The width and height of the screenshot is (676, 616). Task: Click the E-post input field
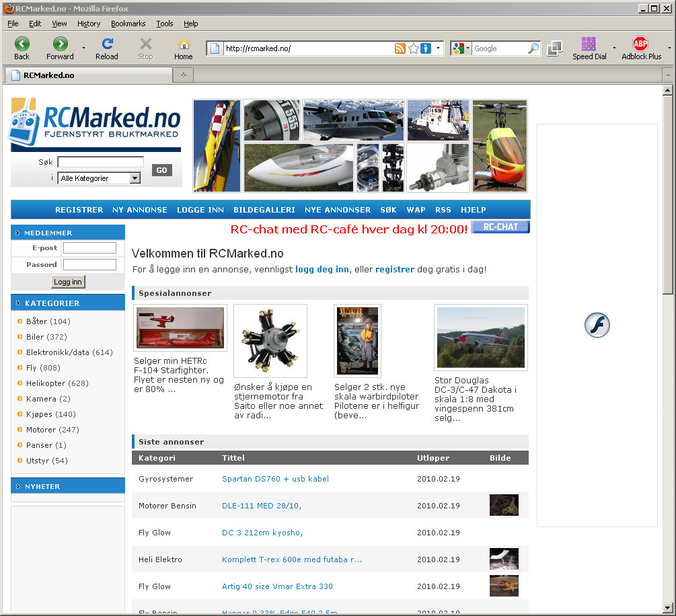click(x=89, y=248)
